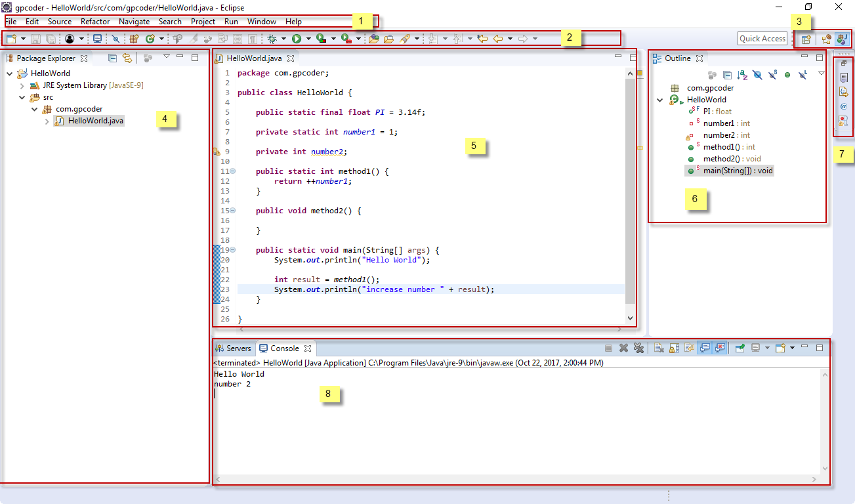
Task: Toggle Hide Fields in Outline toolbar
Action: pyautogui.click(x=758, y=75)
